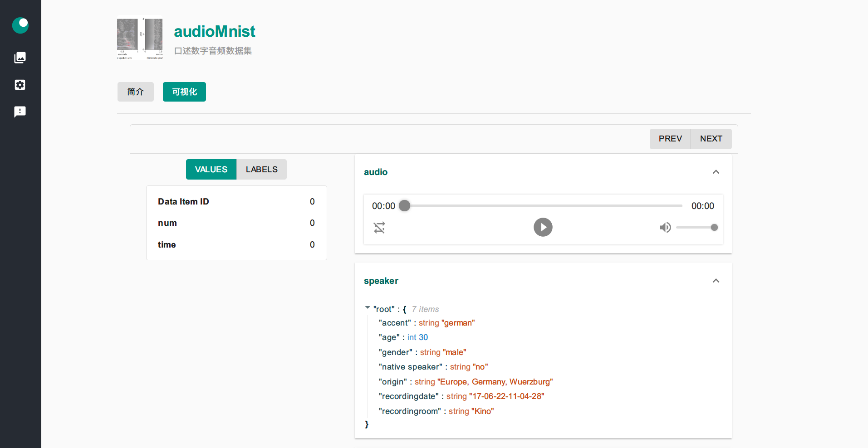Screen dimensions: 868x448
Task: Click the speaker panel heading
Action: coord(381,281)
